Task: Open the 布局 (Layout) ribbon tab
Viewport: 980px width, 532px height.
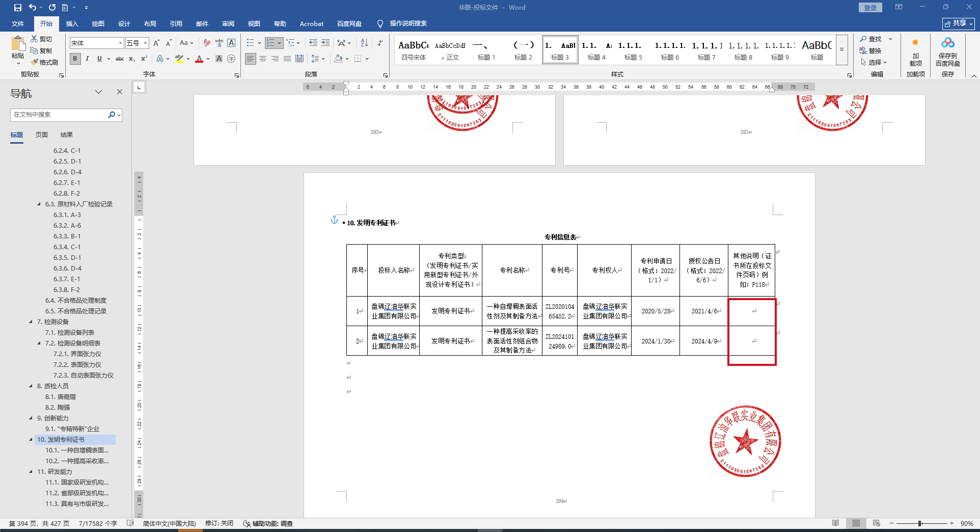Action: click(x=150, y=23)
